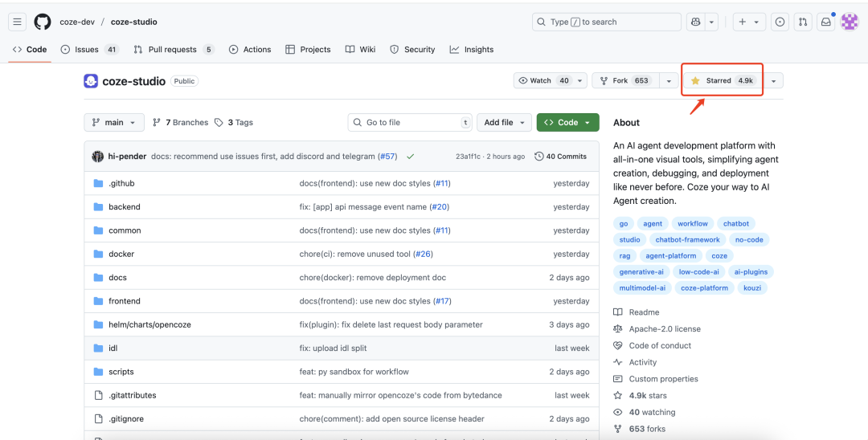Click the coze-dev owner link
868x440 pixels.
point(77,22)
